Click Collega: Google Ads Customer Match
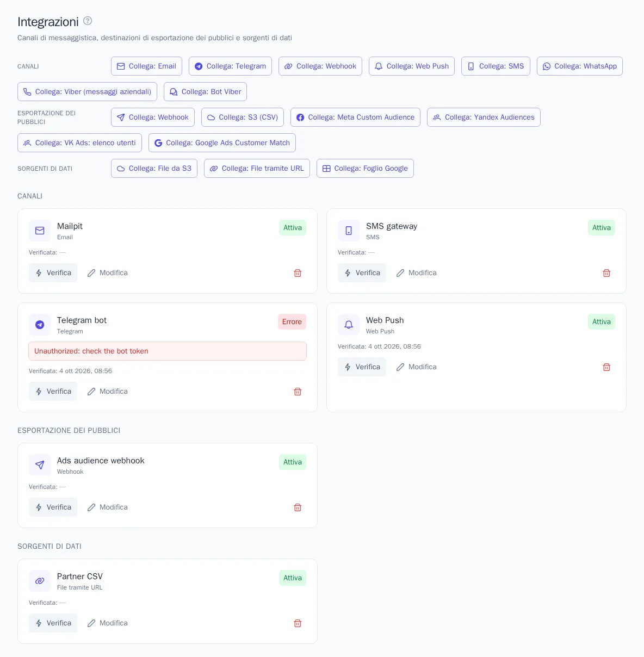 pyautogui.click(x=222, y=143)
